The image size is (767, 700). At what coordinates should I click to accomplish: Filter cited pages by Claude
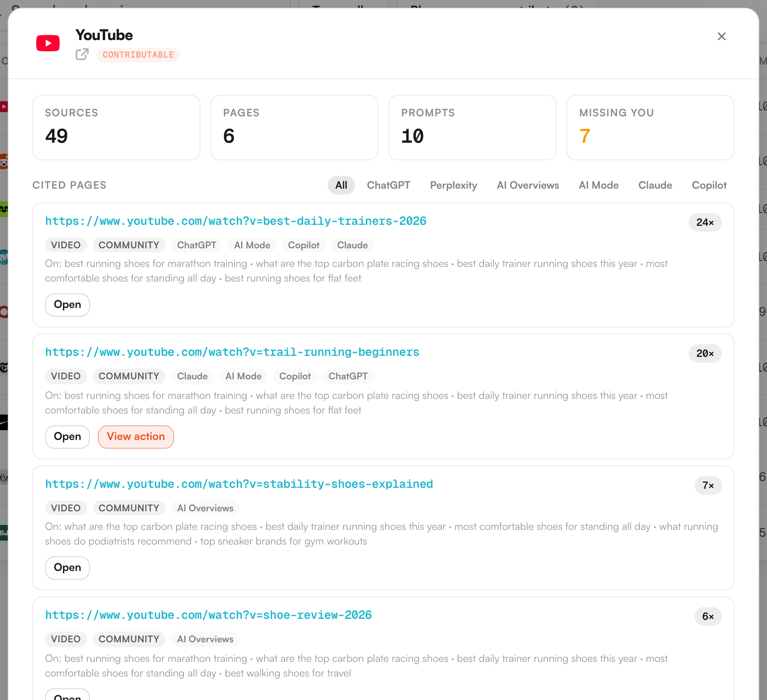[655, 185]
